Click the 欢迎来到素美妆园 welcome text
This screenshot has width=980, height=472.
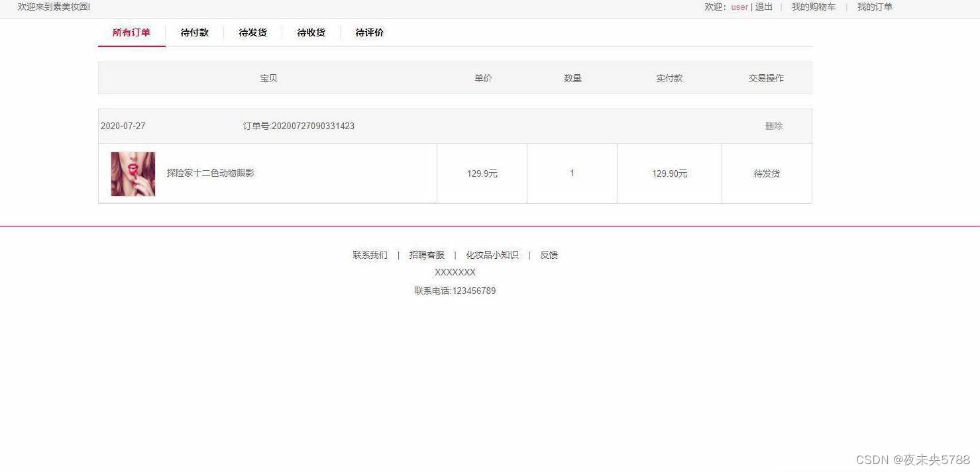coord(54,7)
